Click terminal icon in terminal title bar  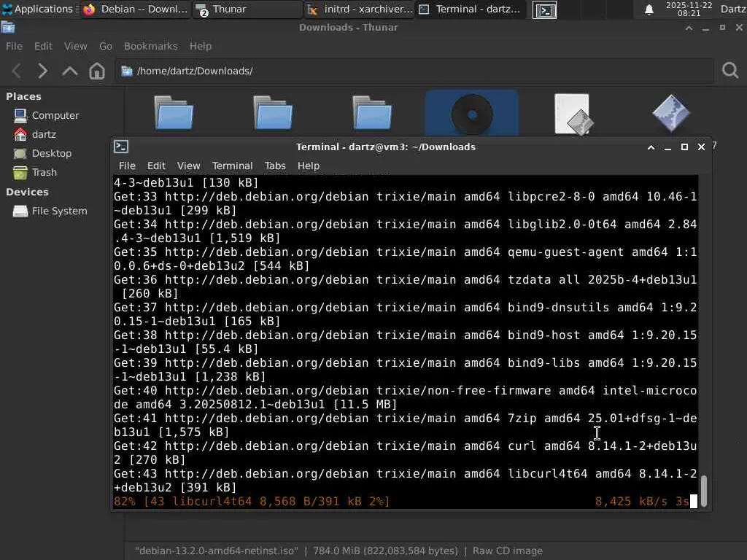(x=121, y=147)
